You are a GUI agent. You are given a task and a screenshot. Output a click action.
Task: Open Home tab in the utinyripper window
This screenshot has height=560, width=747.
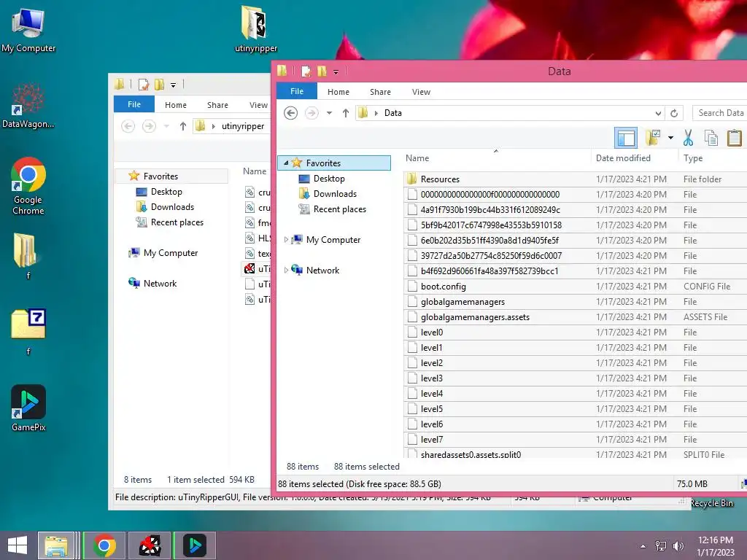pyautogui.click(x=176, y=105)
